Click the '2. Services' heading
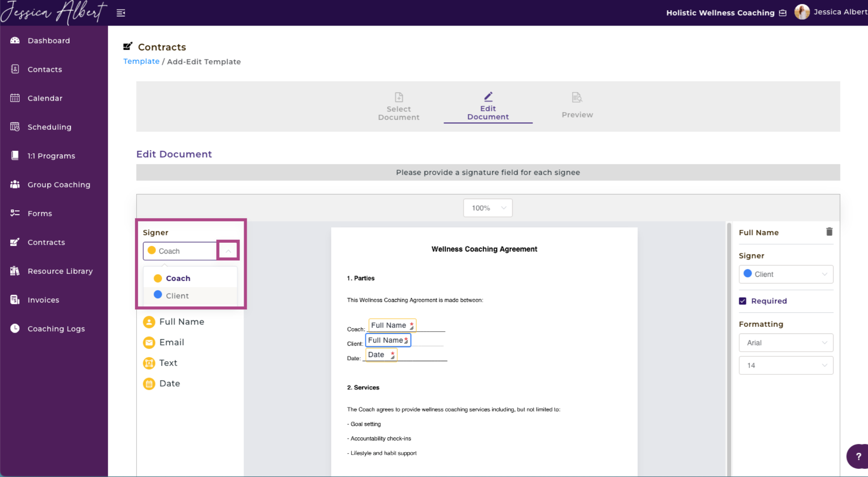Image resolution: width=868 pixels, height=477 pixels. [363, 387]
